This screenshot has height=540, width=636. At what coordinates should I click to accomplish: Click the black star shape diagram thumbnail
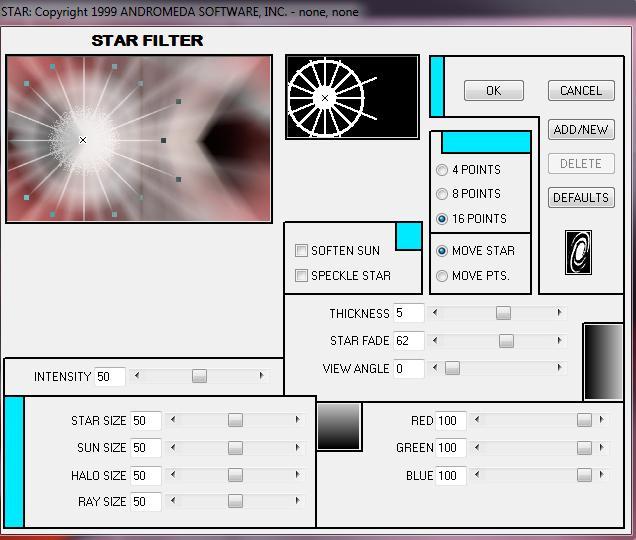coord(352,97)
